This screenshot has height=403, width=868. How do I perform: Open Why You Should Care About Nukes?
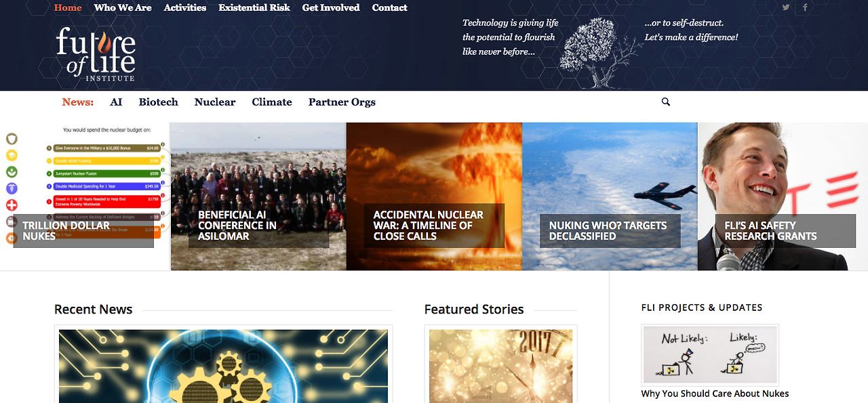coord(715,394)
